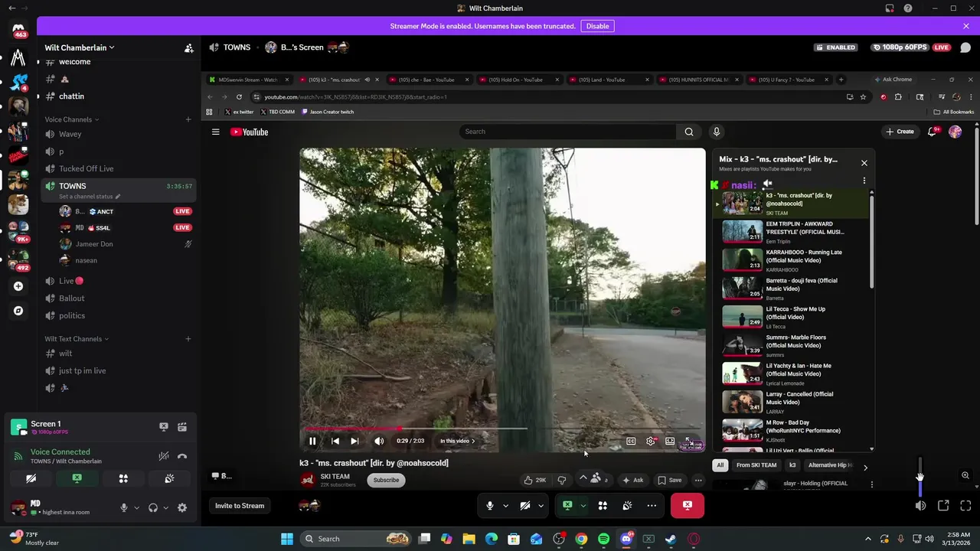Join Ballout voice channel
980x551 pixels.
click(x=119, y=298)
